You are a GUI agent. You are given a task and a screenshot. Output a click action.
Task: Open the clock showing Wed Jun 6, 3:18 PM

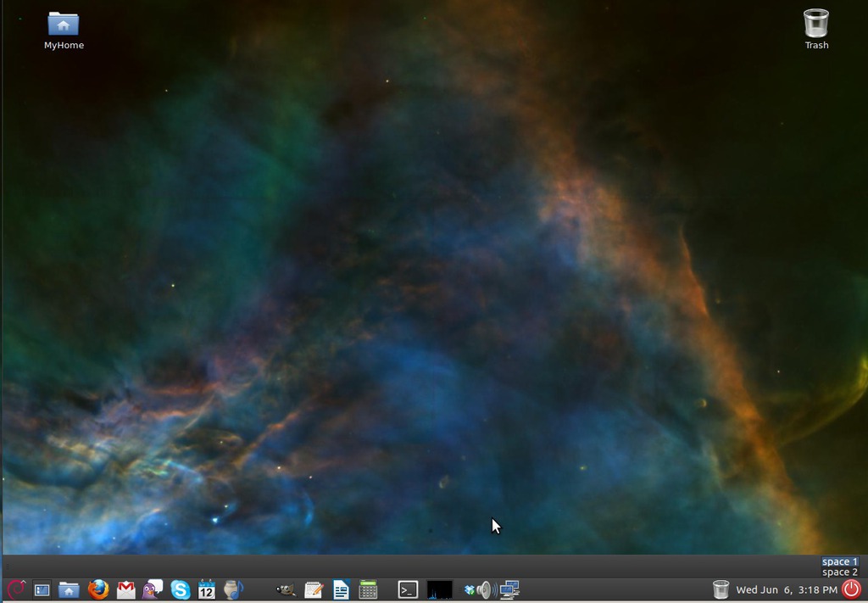tap(787, 590)
